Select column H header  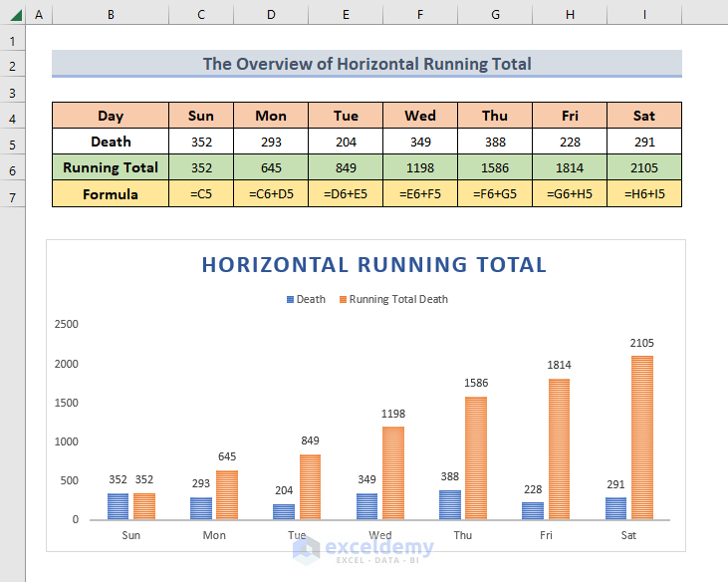(570, 14)
